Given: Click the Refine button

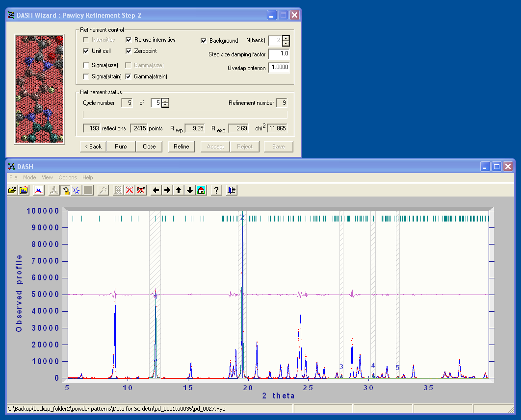Looking at the screenshot, I should 182,147.
